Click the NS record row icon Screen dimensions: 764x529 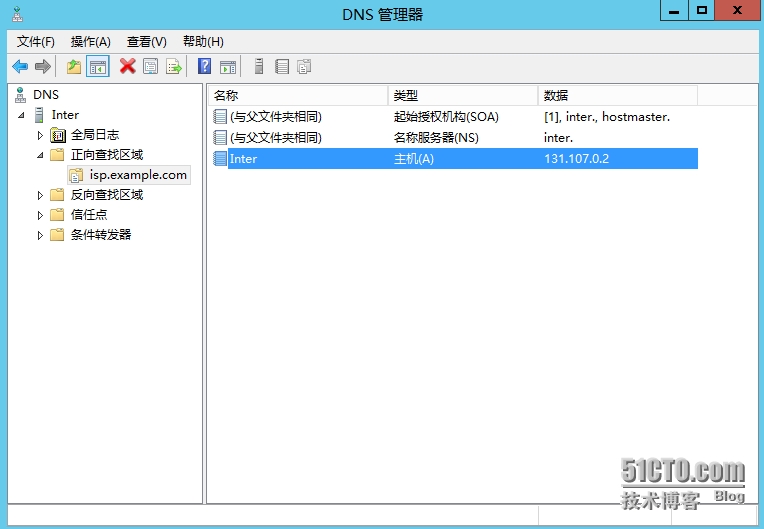click(220, 138)
